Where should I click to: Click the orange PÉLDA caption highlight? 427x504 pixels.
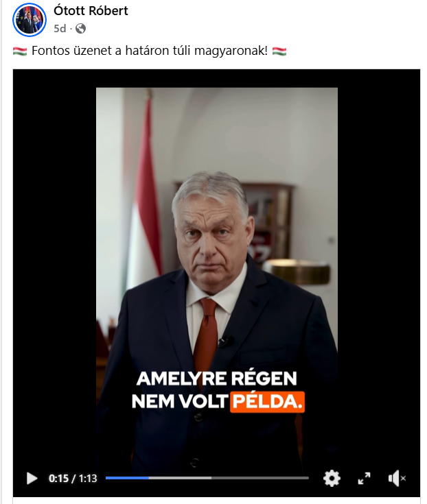pyautogui.click(x=267, y=401)
